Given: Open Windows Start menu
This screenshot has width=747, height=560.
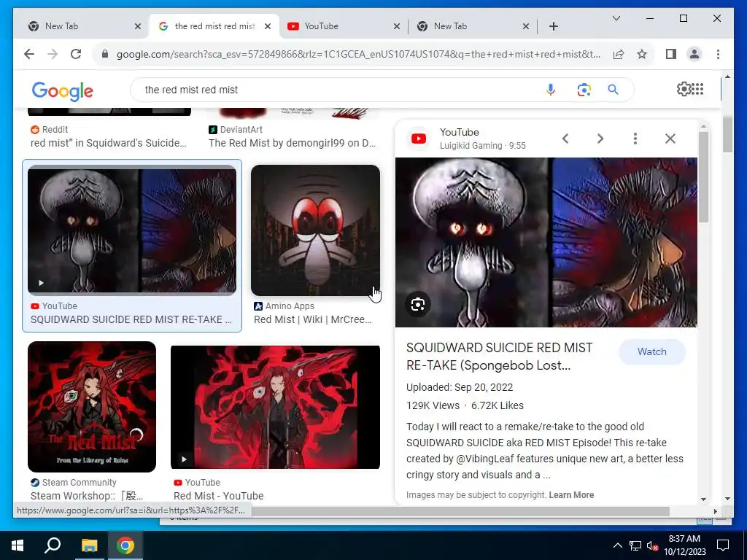Looking at the screenshot, I should pos(18,545).
